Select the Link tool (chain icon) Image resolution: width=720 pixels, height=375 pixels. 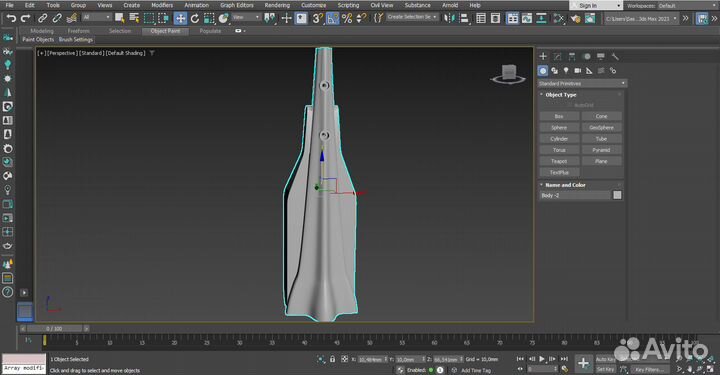(42, 18)
